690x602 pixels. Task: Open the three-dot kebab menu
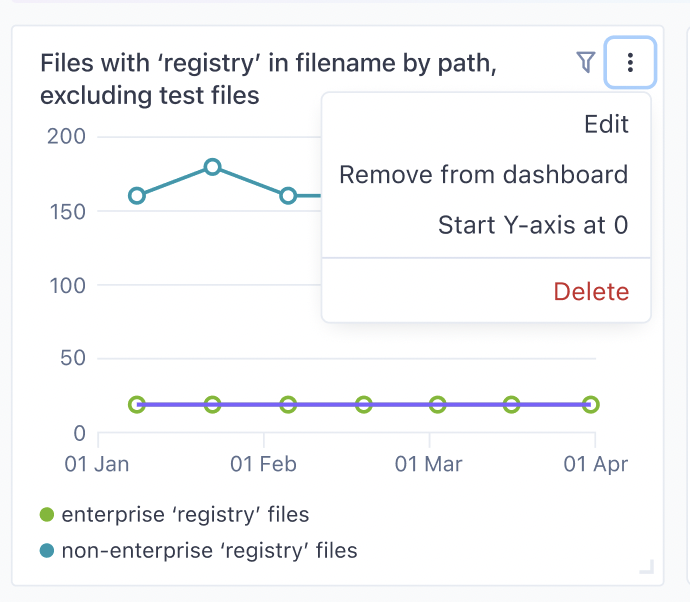(x=630, y=63)
